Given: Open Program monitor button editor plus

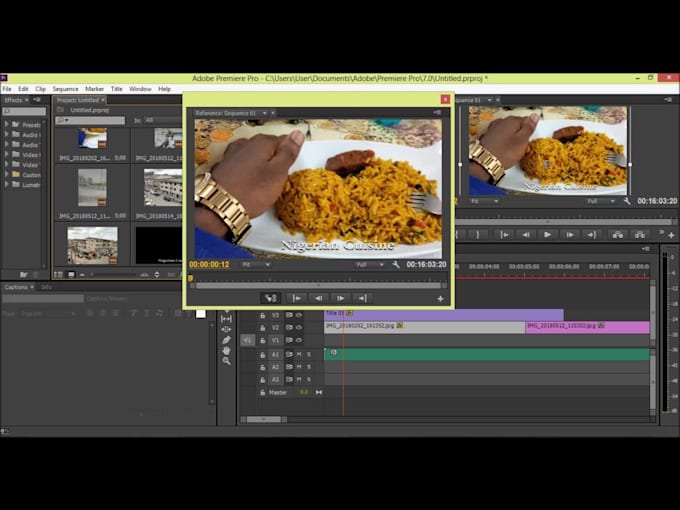Looking at the screenshot, I should pos(671,235).
